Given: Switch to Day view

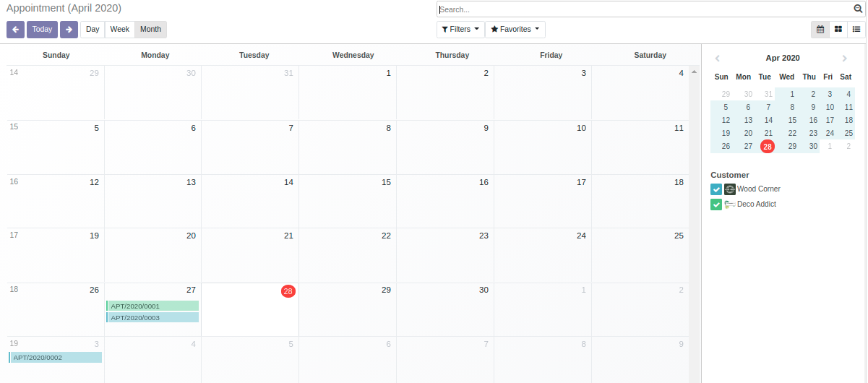Looking at the screenshot, I should (x=93, y=30).
